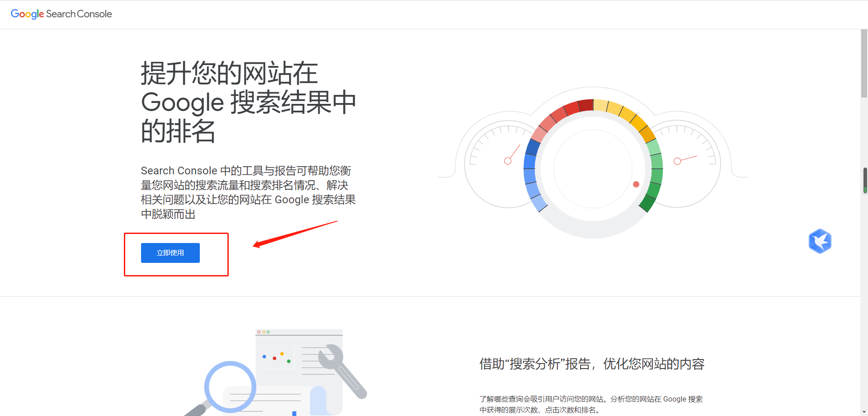Click the floating Xunlei hummingbird icon
Screen dimensions: 868x416
pos(820,241)
